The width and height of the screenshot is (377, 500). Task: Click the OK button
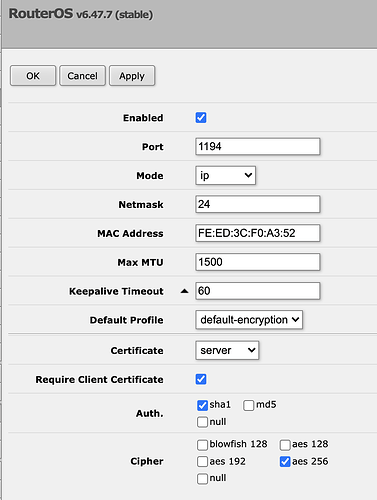click(33, 76)
